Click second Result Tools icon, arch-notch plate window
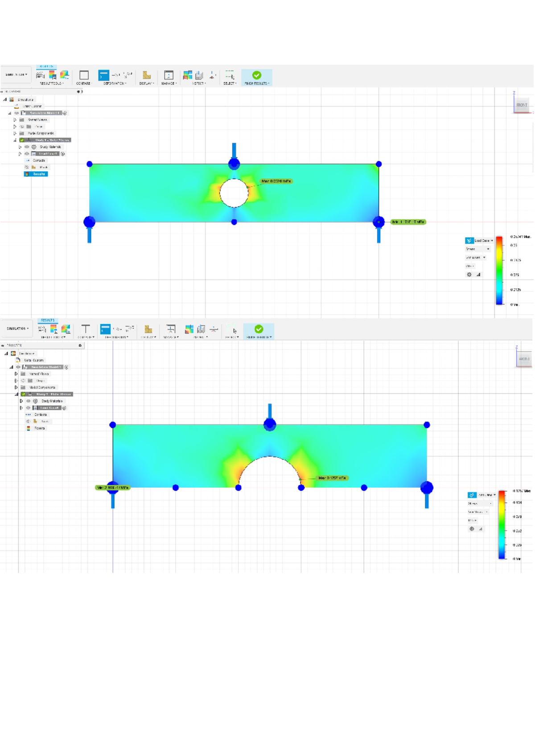 (53, 329)
